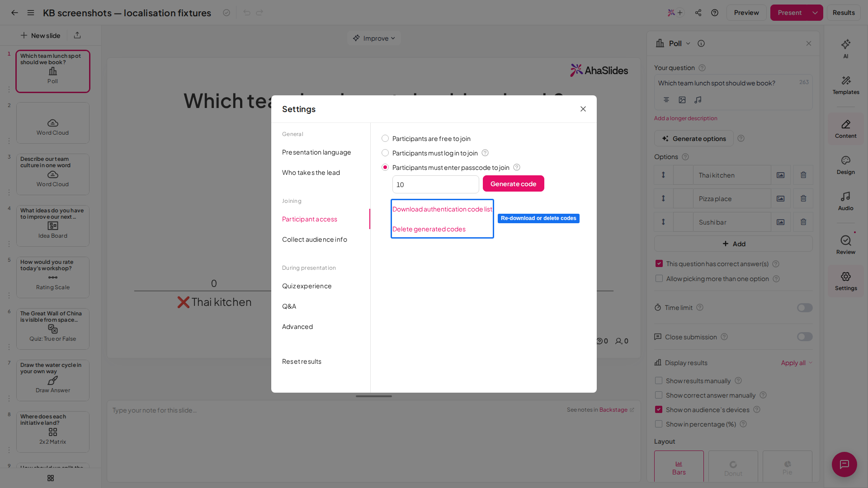Click the share icon in top bar
The image size is (868, 488).
[698, 13]
